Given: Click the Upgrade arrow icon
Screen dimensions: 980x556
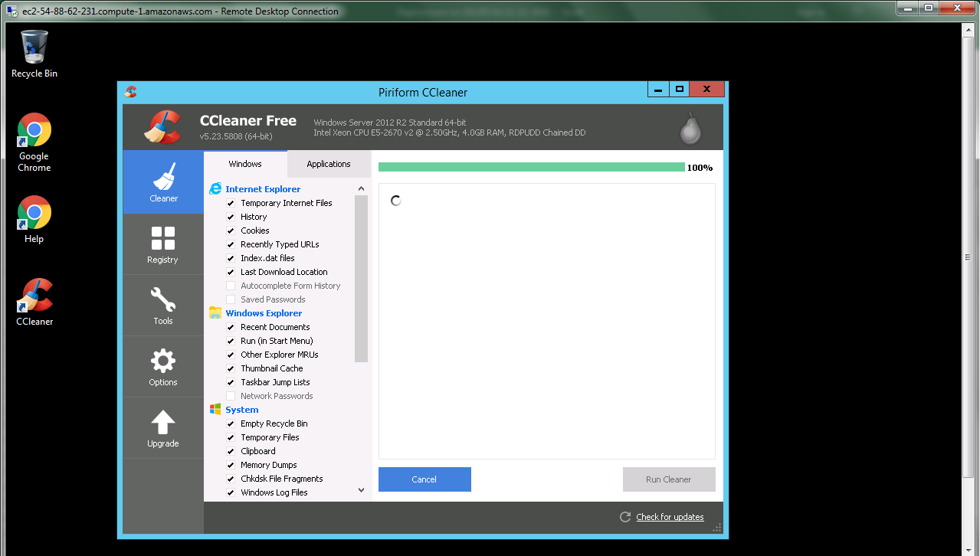Looking at the screenshot, I should click(x=163, y=422).
